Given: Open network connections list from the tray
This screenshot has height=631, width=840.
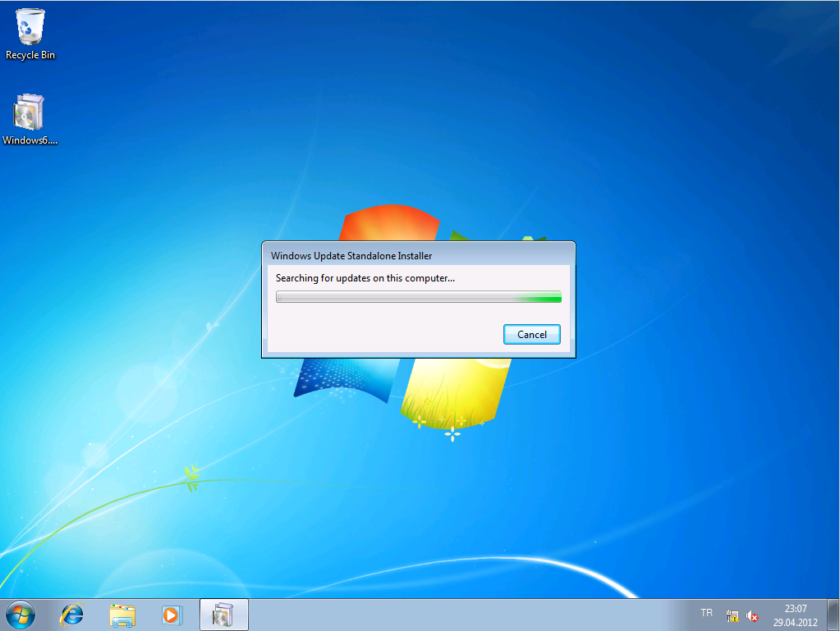Looking at the screenshot, I should coord(731,615).
